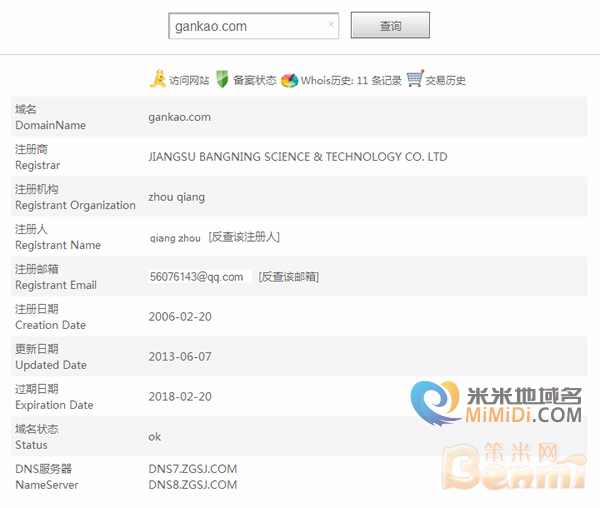Click the DomainName label
This screenshot has width=600, height=508.
click(x=51, y=125)
